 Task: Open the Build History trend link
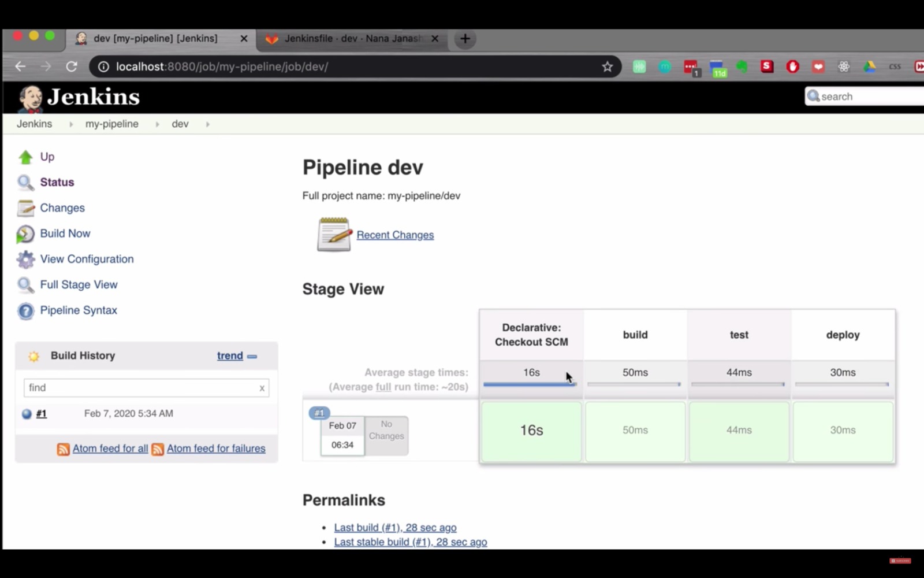coord(230,356)
